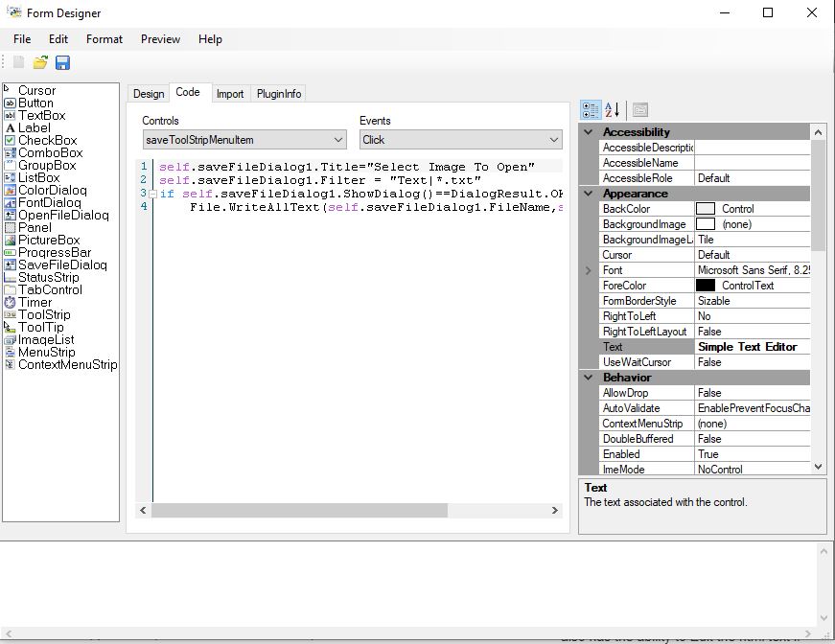Click the Property Pages icon

pyautogui.click(x=639, y=110)
